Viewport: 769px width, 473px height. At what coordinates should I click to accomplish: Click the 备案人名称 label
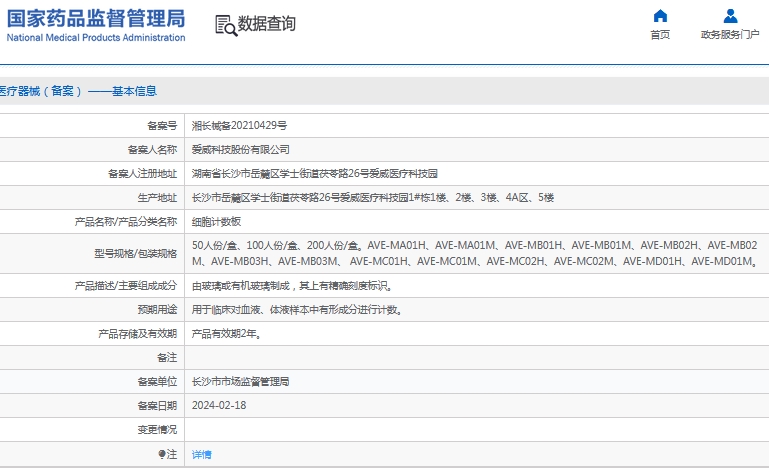pyautogui.click(x=153, y=150)
